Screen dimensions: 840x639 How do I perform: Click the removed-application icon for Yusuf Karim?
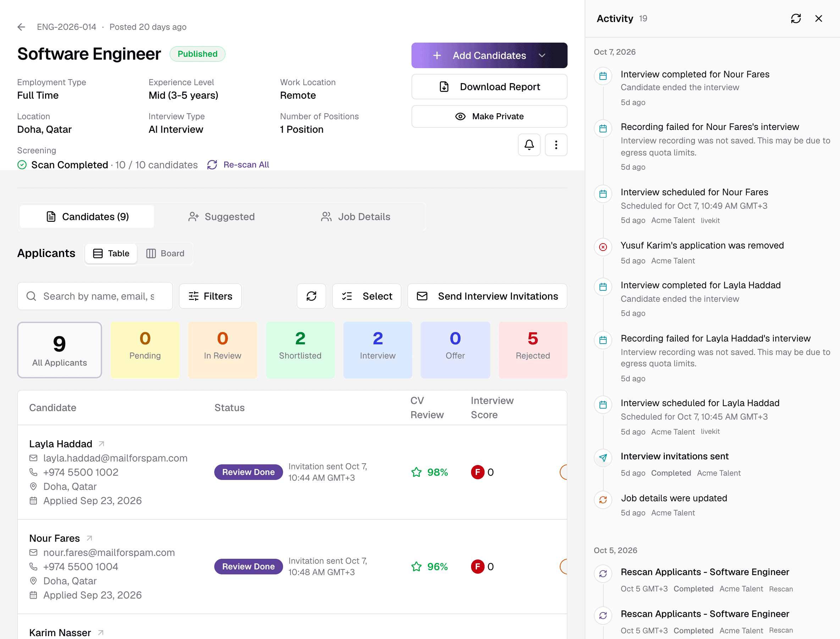pyautogui.click(x=603, y=247)
